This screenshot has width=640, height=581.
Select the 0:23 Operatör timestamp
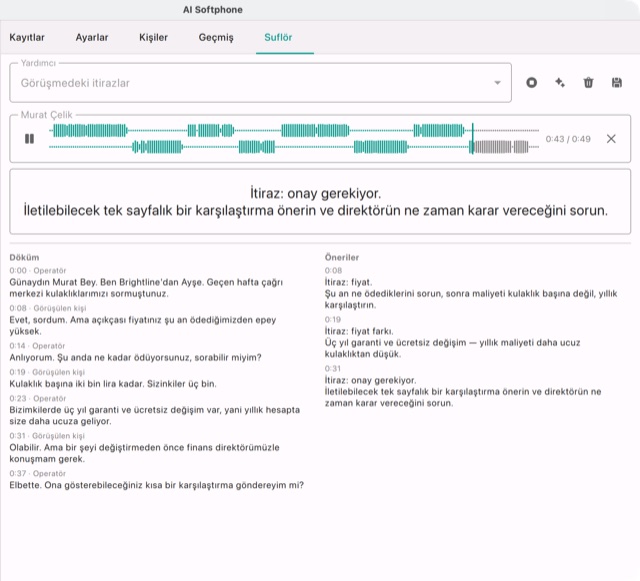pos(38,398)
